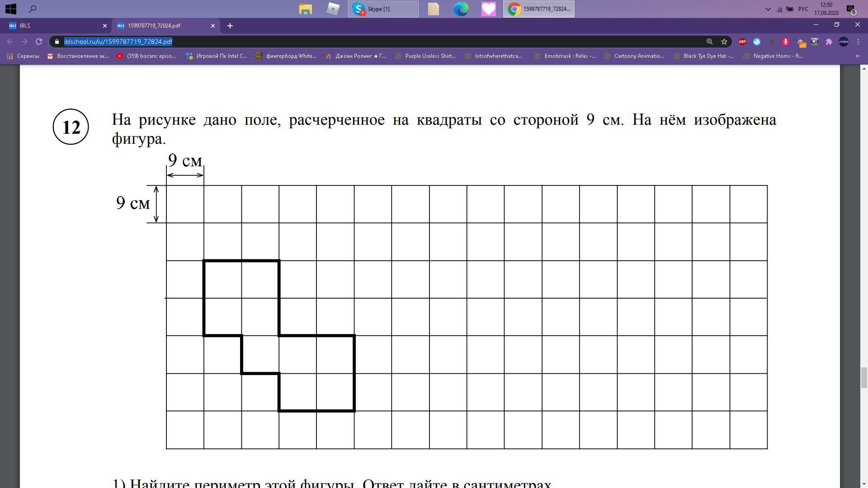Click the Skype [1] notification button
This screenshot has width=868, height=488.
click(x=385, y=8)
